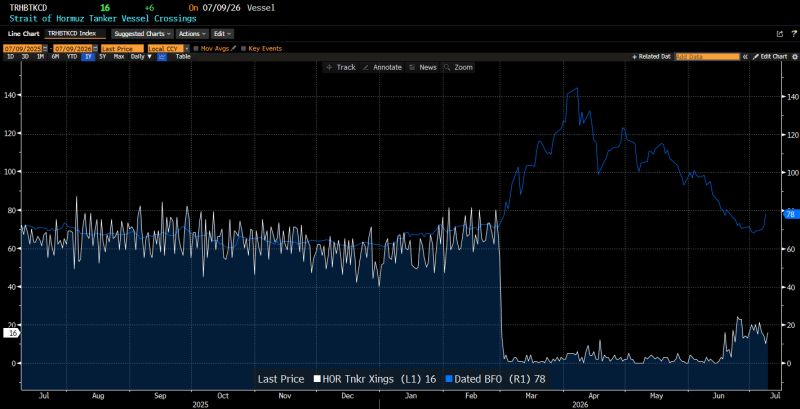Viewport: 800px width, 409px height.
Task: Click the start date 07/09/2025 field
Action: (22, 48)
